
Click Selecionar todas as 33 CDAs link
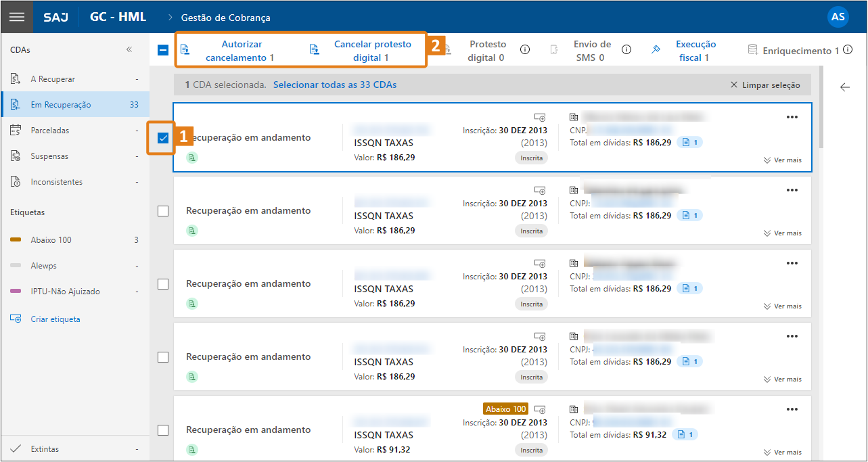click(335, 85)
